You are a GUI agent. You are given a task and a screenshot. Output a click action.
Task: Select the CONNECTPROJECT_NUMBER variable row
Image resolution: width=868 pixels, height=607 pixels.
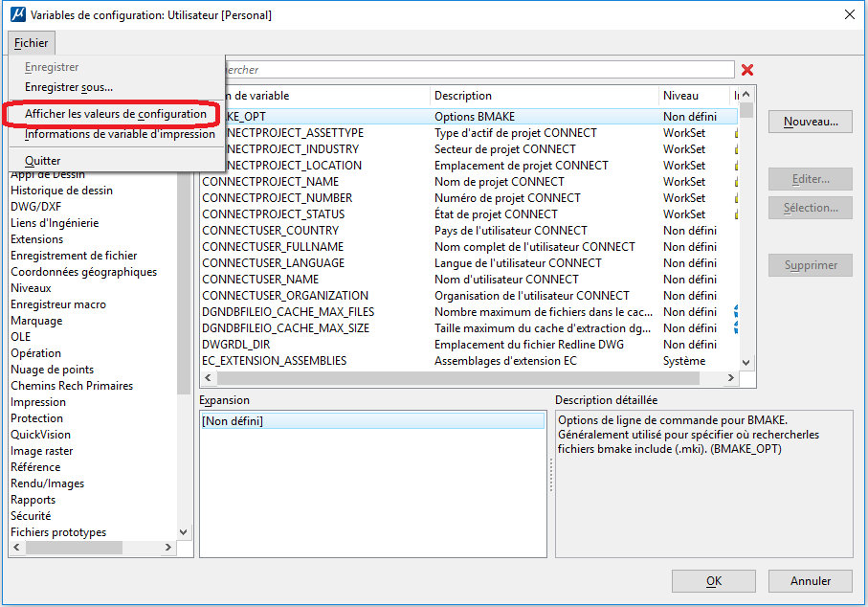[469, 198]
